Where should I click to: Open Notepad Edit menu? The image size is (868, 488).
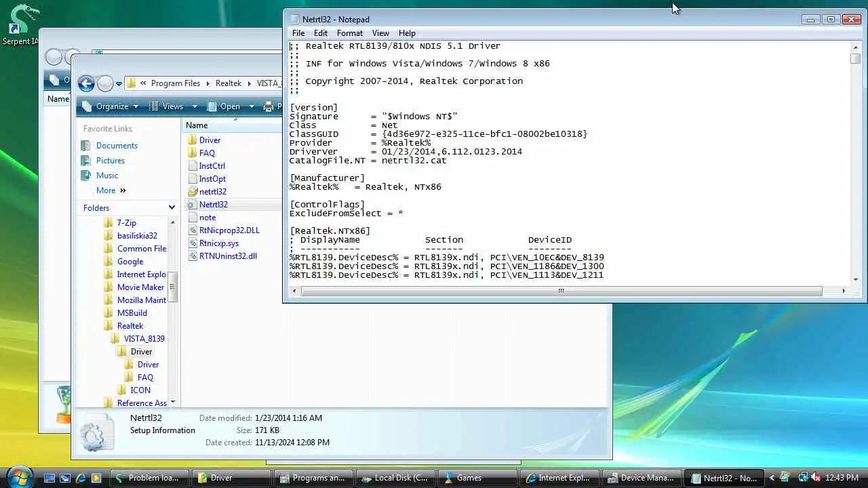pyautogui.click(x=321, y=33)
